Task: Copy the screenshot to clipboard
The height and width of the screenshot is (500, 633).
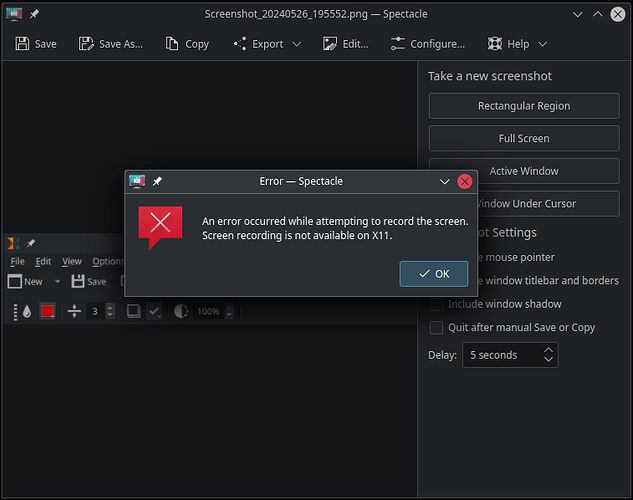Action: [x=187, y=44]
